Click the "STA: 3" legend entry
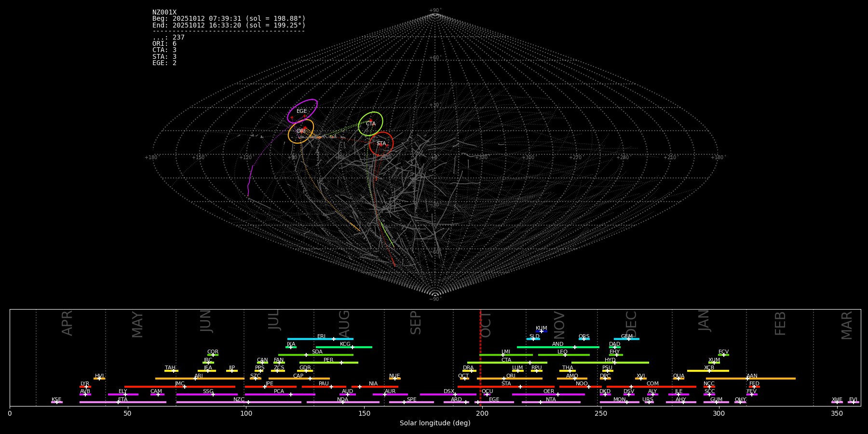The height and width of the screenshot is (434, 868). [164, 57]
